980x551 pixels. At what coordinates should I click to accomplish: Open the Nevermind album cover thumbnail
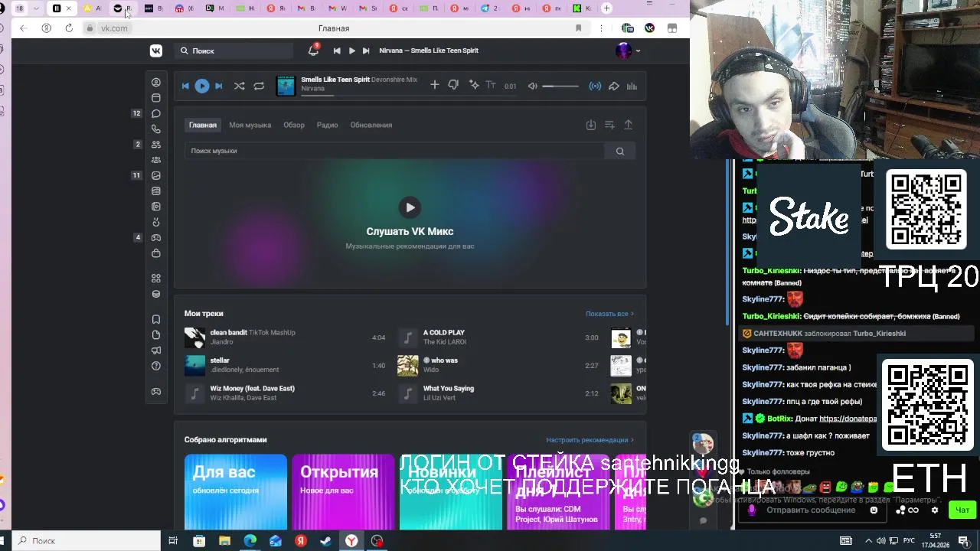286,86
